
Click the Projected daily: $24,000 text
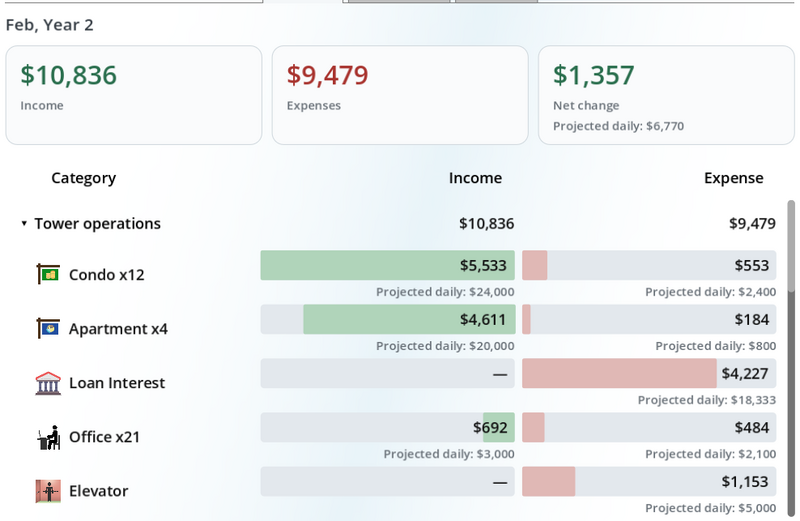[x=445, y=292]
